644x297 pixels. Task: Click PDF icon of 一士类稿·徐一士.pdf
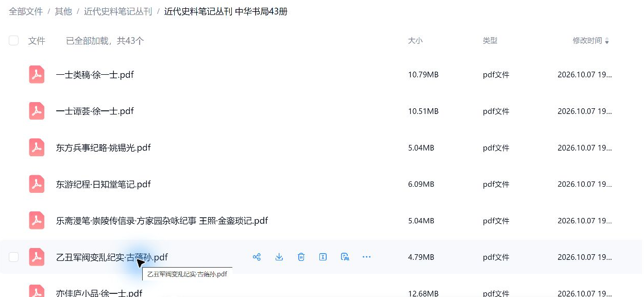click(x=37, y=75)
